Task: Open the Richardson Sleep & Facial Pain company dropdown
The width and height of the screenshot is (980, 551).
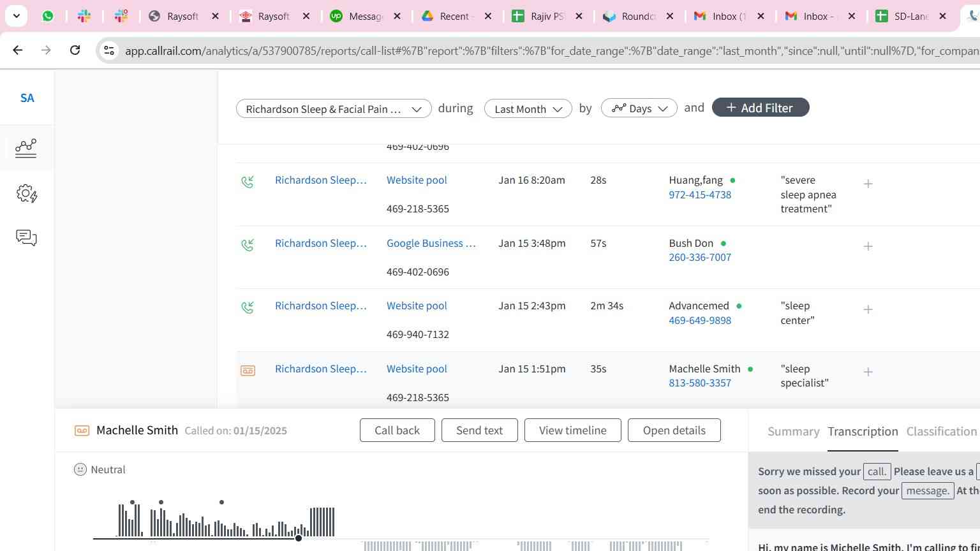Action: [x=334, y=108]
